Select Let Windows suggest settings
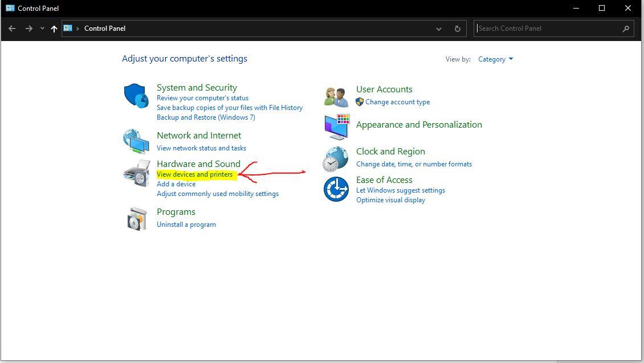Viewport: 644px width, 363px height. click(x=401, y=190)
